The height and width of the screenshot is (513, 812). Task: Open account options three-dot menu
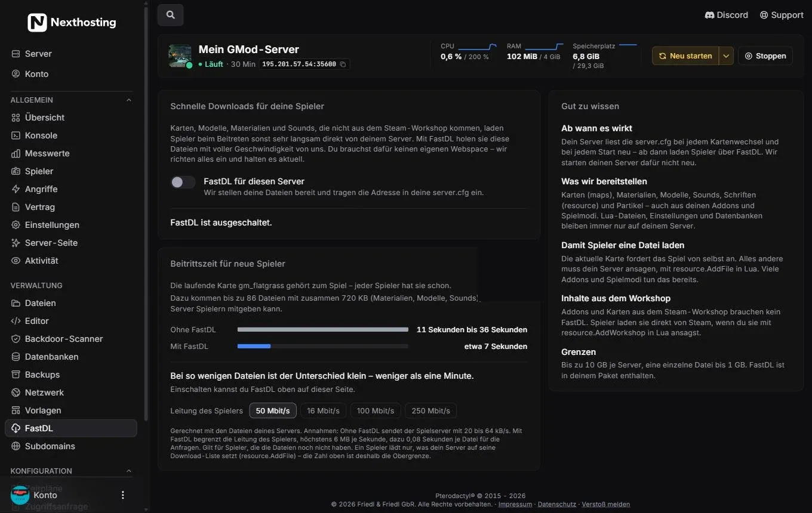click(x=123, y=495)
